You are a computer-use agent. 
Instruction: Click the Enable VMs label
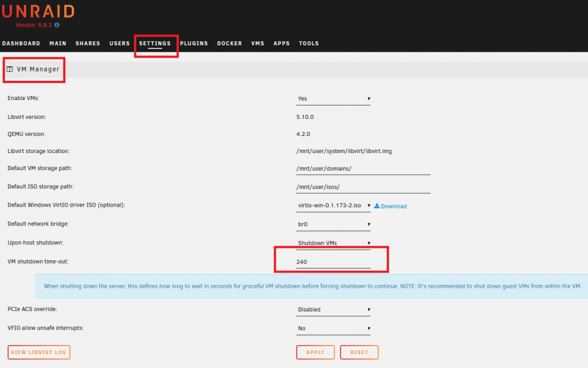[x=24, y=98]
